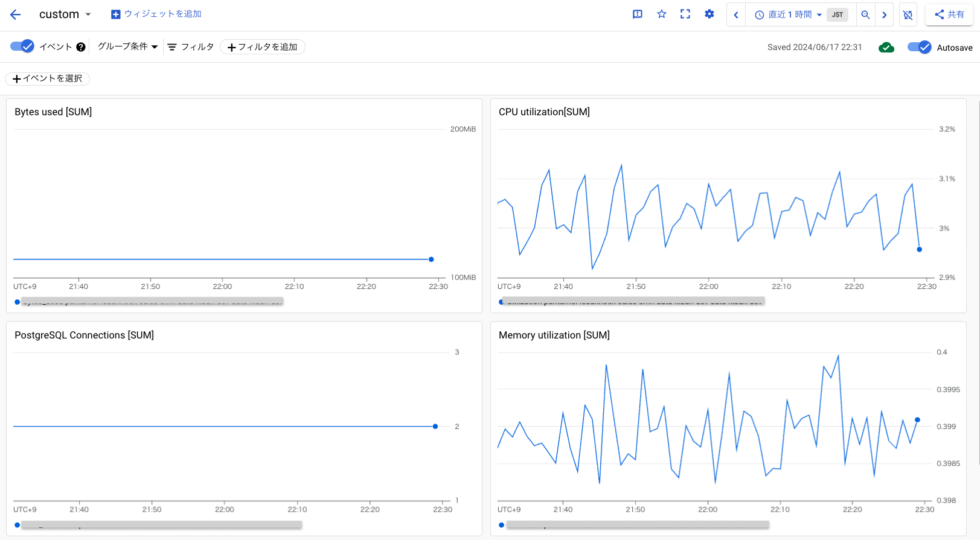Open the feedback comment icon
The height and width of the screenshot is (540, 980).
coord(638,14)
